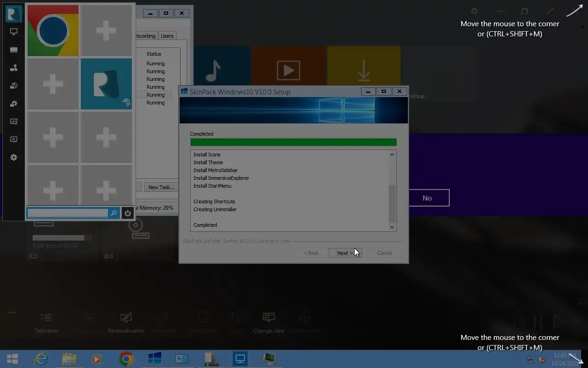Screen dimensions: 588x368
Task: Click inside the launcher search field
Action: coord(68,213)
